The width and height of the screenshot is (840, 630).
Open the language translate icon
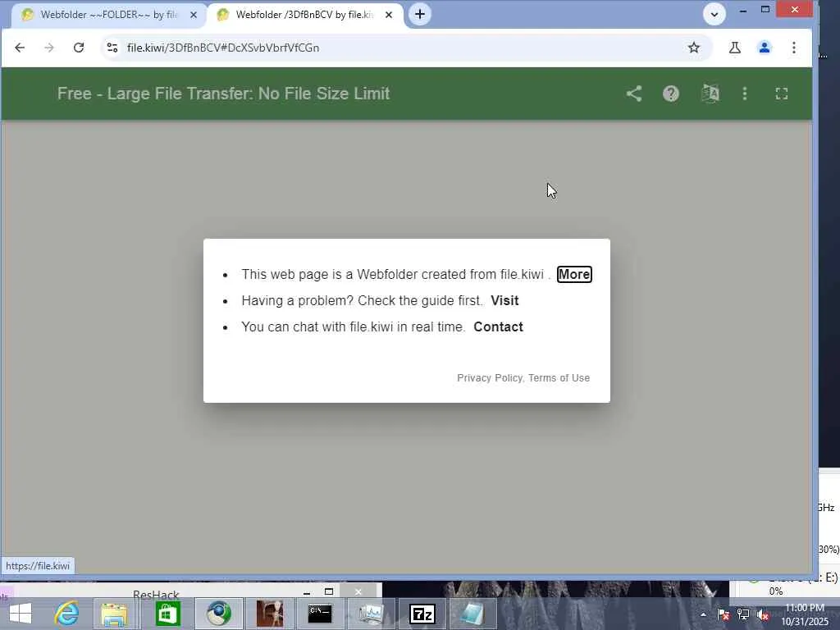[x=710, y=94]
